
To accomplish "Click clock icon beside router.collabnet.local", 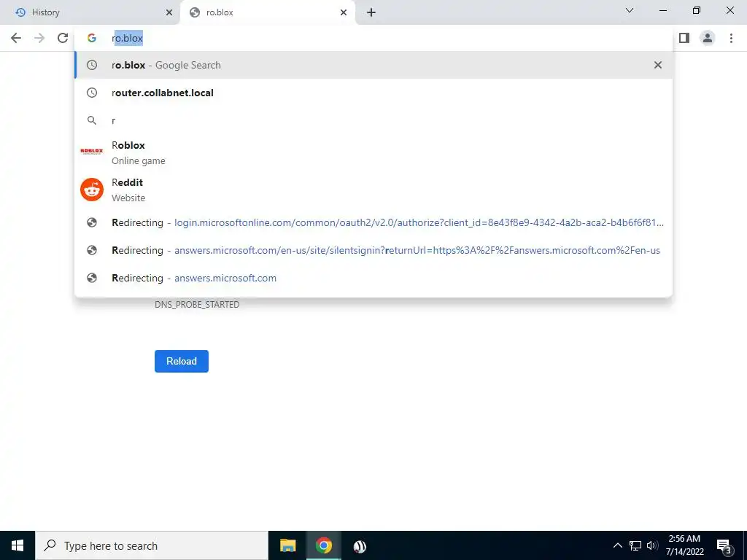I will (92, 93).
